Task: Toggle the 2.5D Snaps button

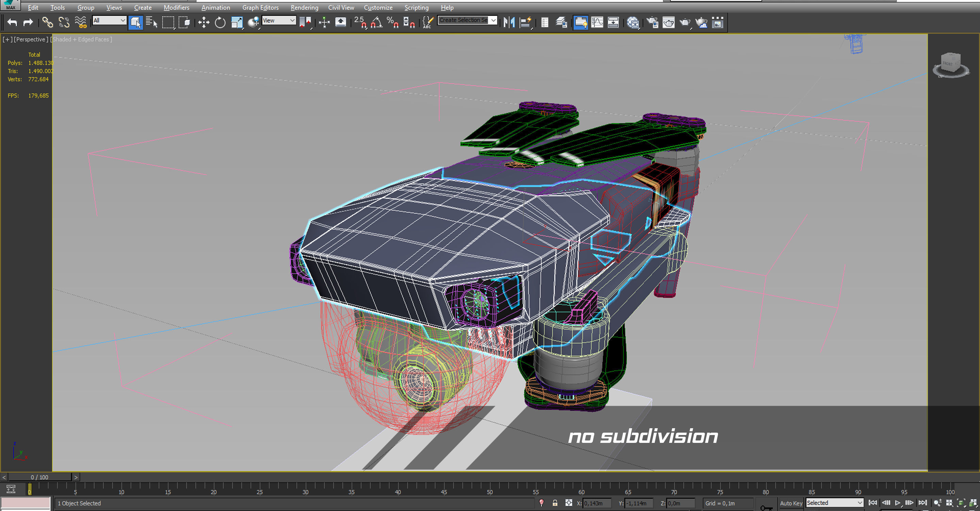Action: click(360, 22)
